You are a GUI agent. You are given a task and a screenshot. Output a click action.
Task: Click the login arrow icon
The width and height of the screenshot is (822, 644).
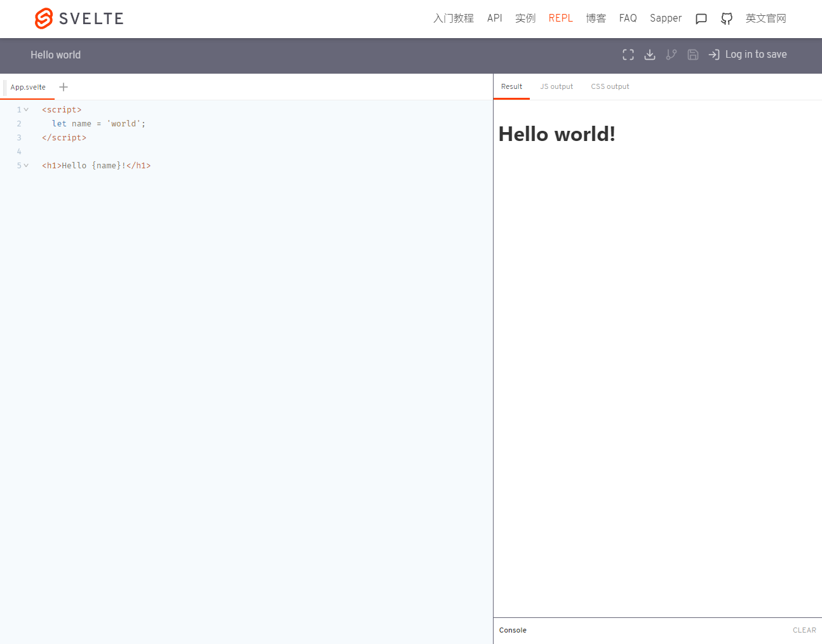(x=714, y=55)
